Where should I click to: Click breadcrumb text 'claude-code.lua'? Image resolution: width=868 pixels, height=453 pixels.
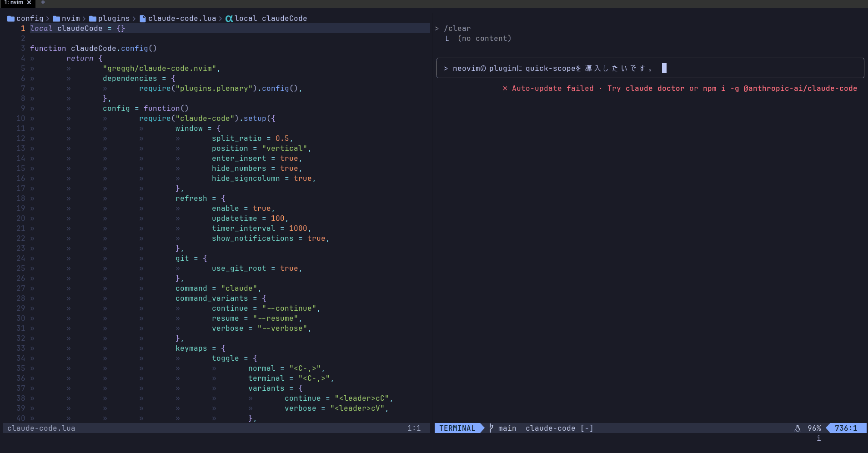point(182,19)
